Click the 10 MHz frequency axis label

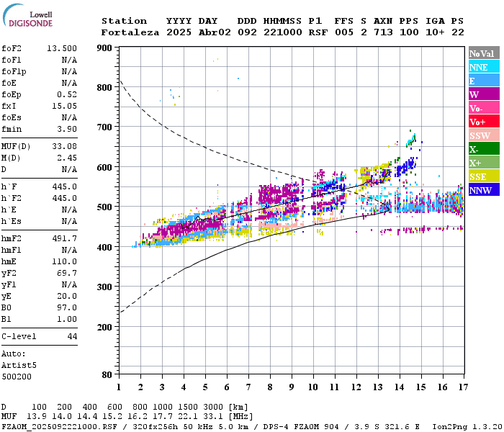click(x=313, y=387)
